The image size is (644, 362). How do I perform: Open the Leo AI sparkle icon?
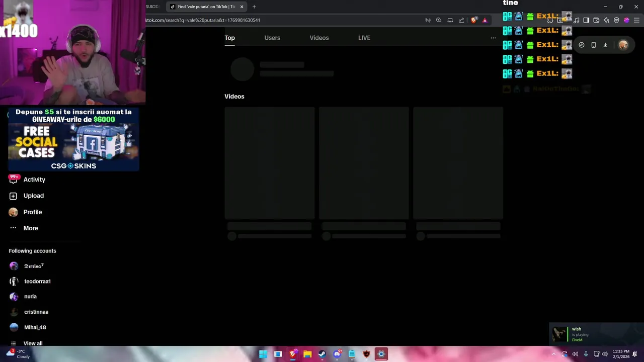click(x=606, y=20)
